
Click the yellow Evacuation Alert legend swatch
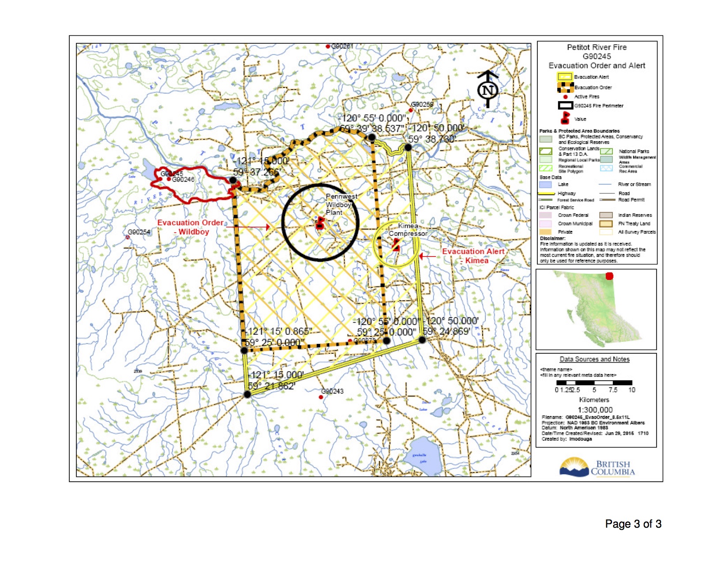(565, 77)
